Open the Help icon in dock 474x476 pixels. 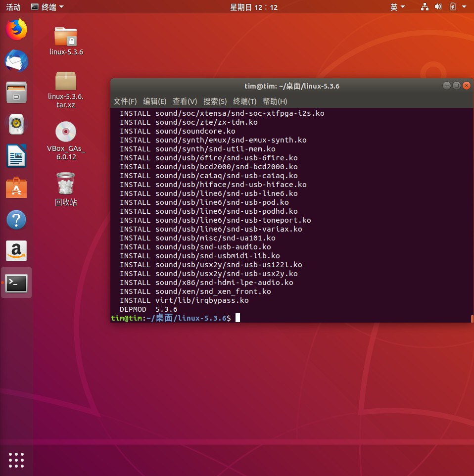16,220
